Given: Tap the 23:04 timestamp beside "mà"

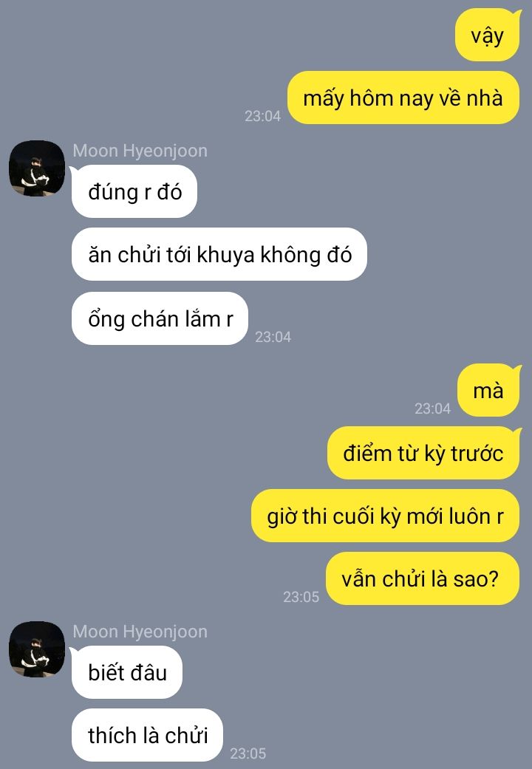Looking at the screenshot, I should click(x=432, y=409).
